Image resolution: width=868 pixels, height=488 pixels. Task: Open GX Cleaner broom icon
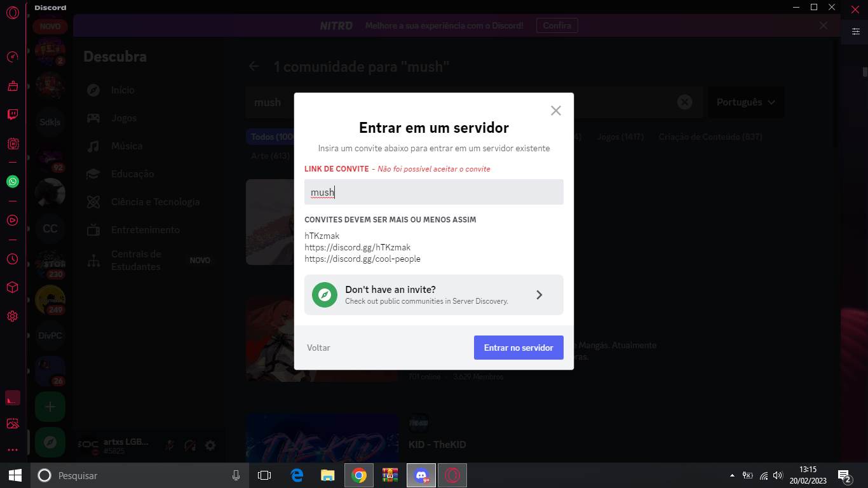pos(12,86)
